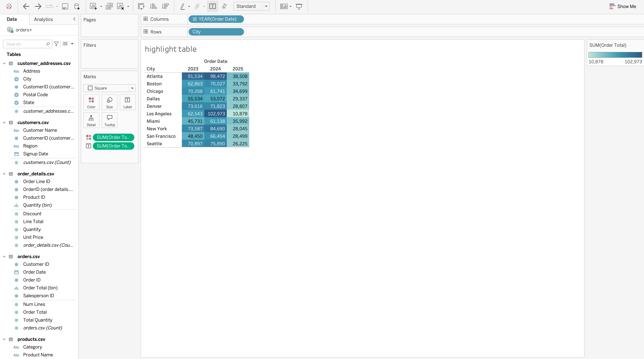Toggle the Show mark labels button
644x359 pixels.
(212, 6)
